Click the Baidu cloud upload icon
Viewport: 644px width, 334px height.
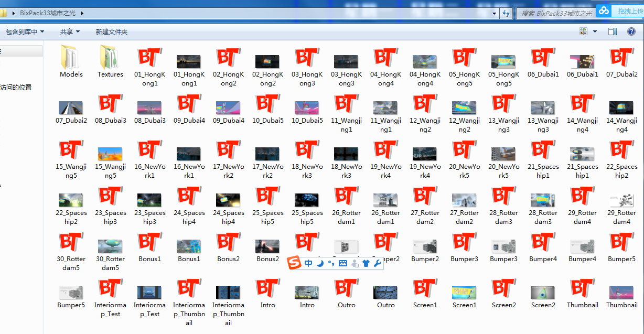(x=604, y=11)
